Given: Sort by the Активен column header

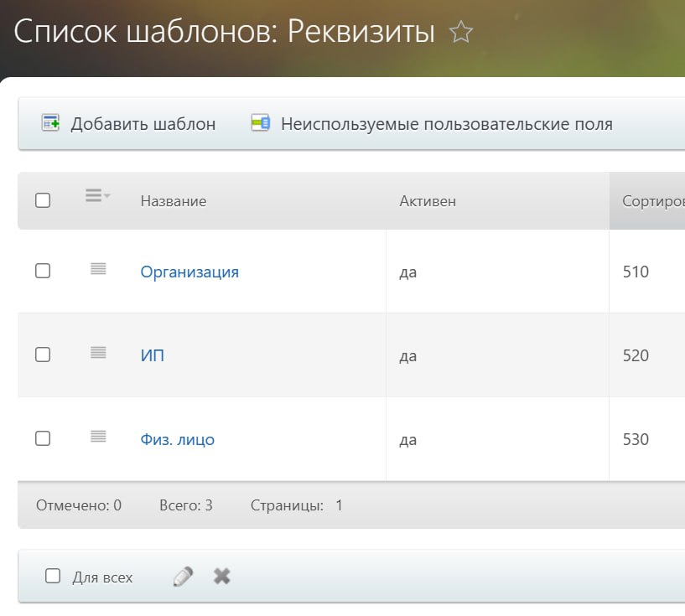Looking at the screenshot, I should click(x=428, y=201).
